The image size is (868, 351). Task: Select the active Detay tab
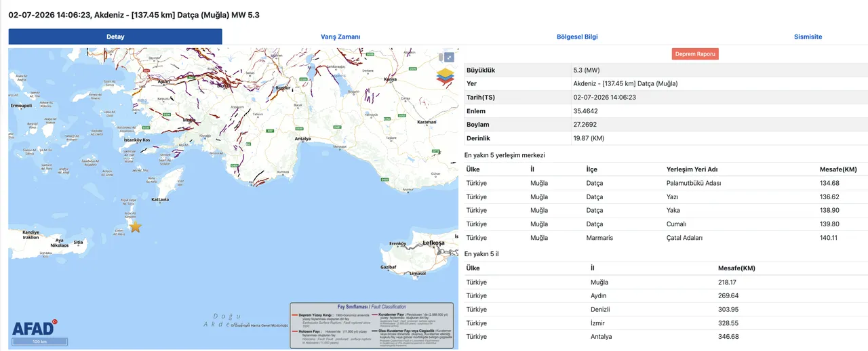[115, 37]
